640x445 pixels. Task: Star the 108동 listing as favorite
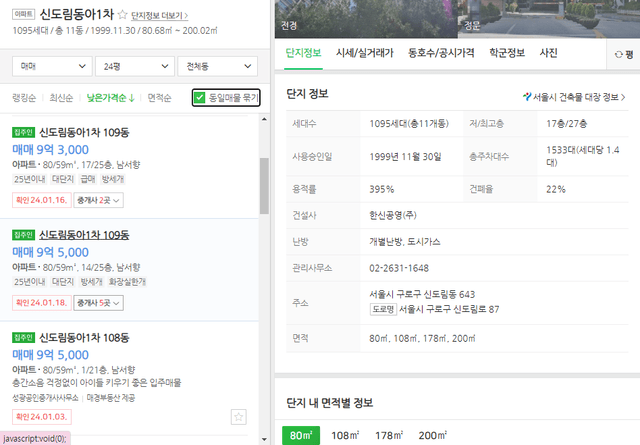tap(239, 417)
